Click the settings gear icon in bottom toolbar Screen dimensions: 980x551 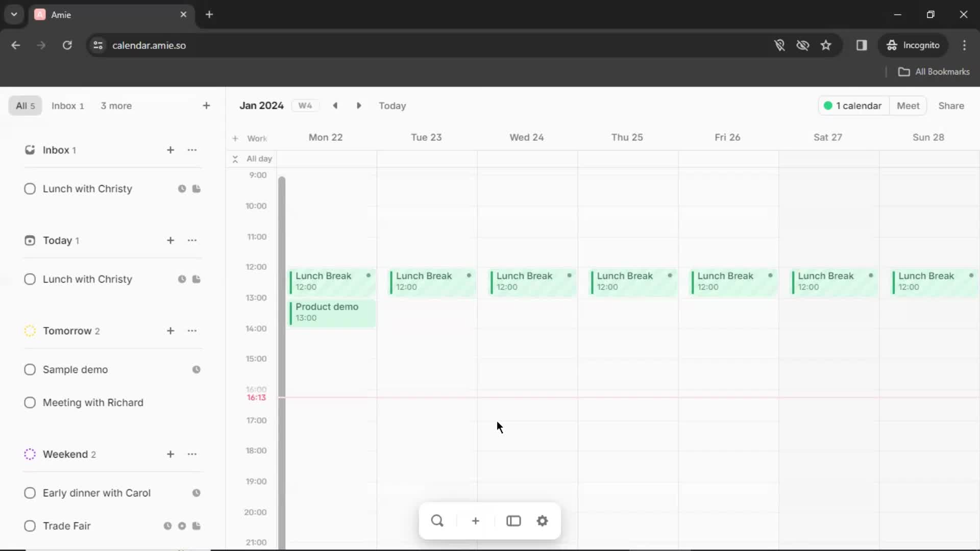tap(543, 520)
